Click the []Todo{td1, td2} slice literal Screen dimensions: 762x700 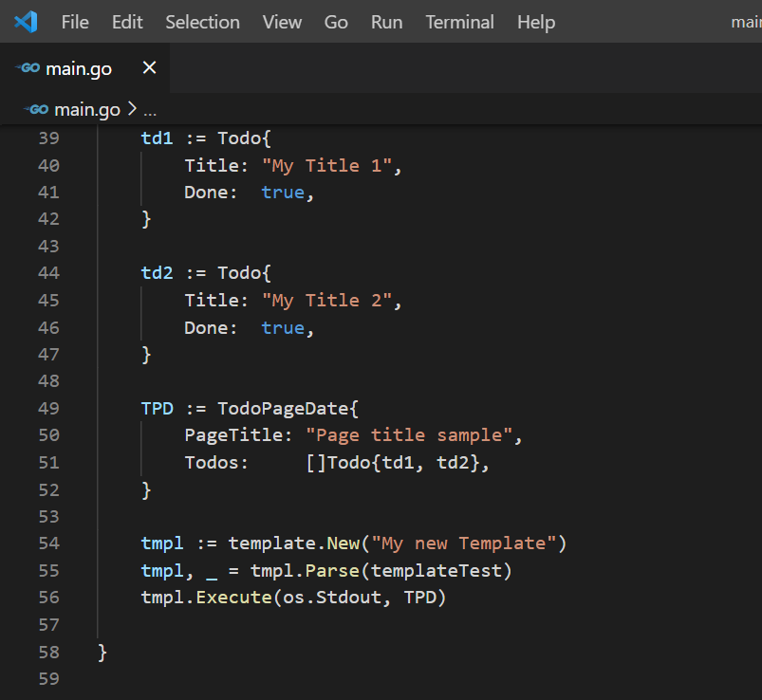[392, 463]
